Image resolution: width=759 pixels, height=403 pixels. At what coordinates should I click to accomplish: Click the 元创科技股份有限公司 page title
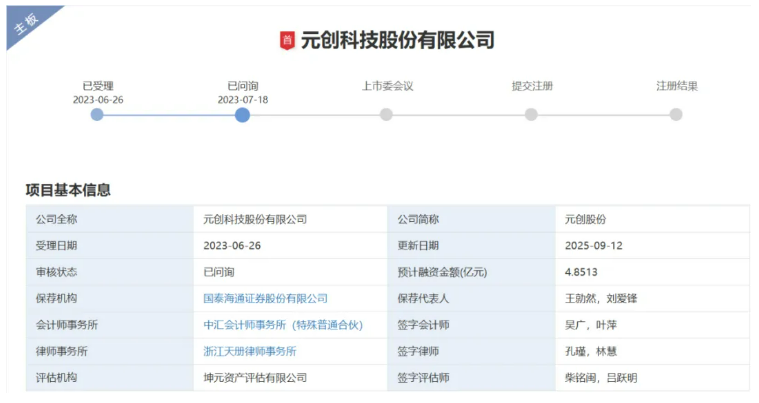click(x=398, y=41)
